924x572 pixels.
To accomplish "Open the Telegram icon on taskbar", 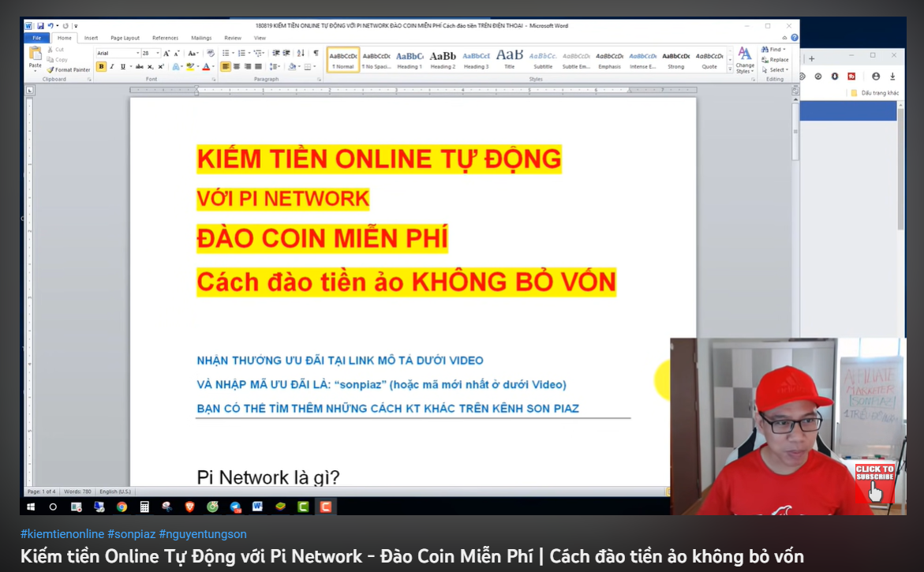I will [x=236, y=507].
